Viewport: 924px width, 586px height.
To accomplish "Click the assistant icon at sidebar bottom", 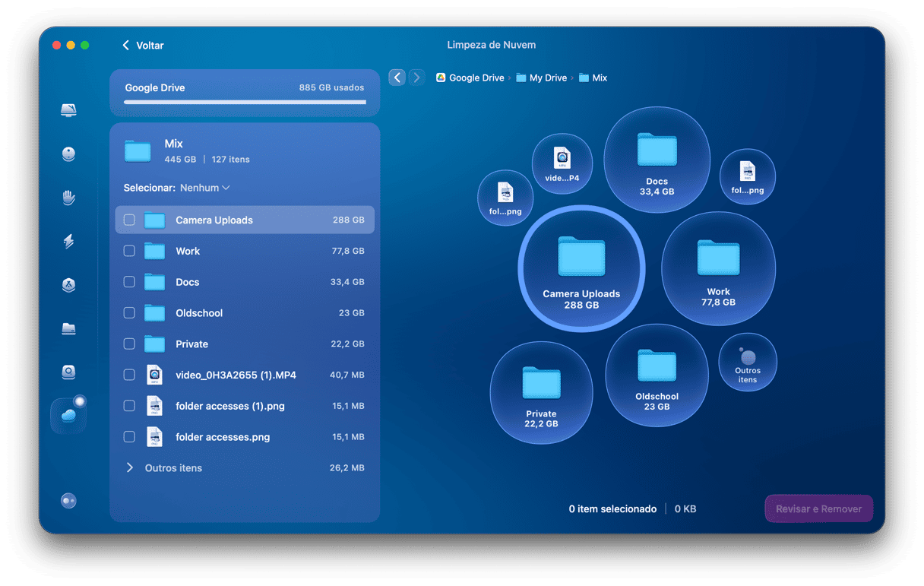I will tap(68, 501).
